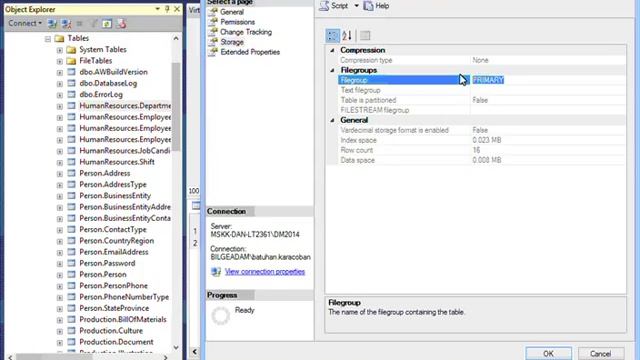640x360 pixels.
Task: Click the dbo.DatabaseLog table icon
Action: point(71,83)
